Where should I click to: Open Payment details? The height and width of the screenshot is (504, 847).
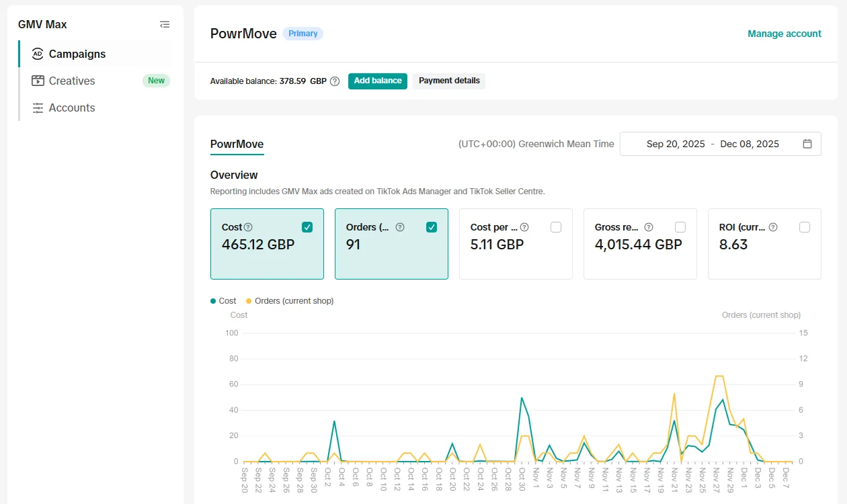tap(449, 81)
